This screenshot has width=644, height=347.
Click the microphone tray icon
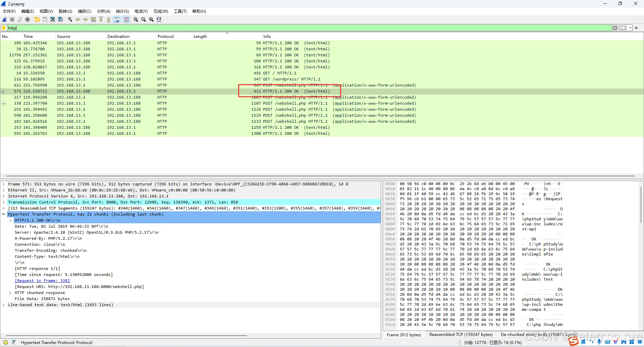click(599, 342)
